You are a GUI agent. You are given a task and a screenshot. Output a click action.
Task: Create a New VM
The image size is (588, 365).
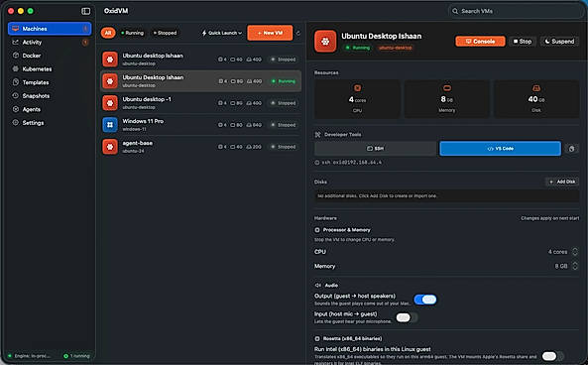(x=270, y=33)
